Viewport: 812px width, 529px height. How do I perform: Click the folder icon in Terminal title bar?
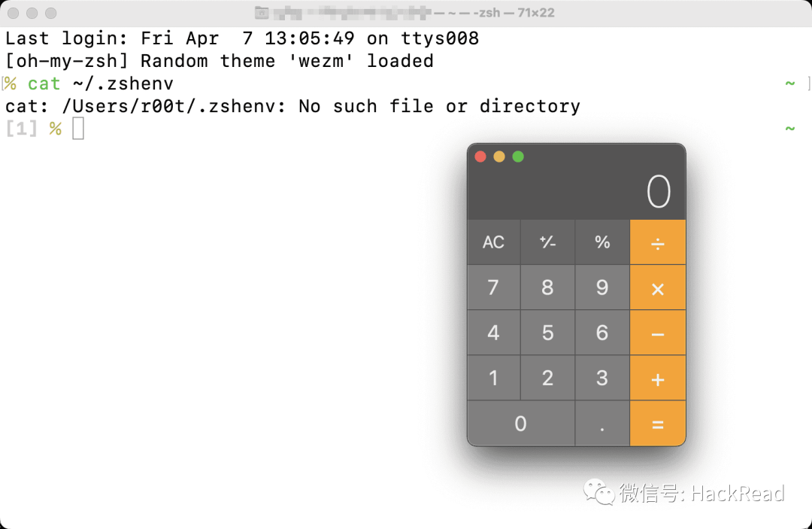click(x=261, y=13)
